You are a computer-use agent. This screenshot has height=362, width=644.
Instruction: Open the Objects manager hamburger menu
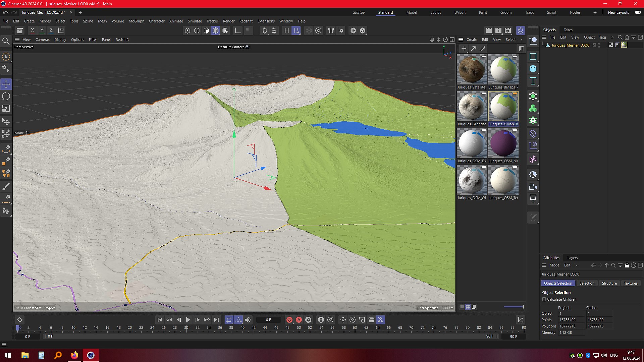click(544, 37)
